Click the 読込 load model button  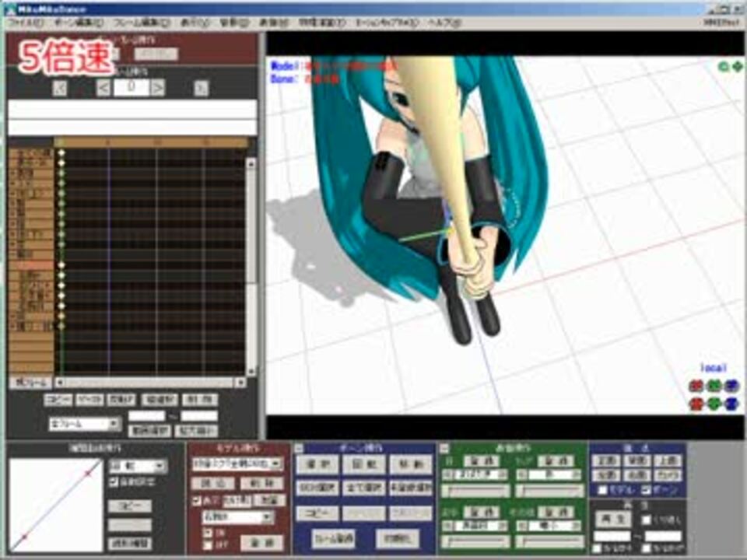click(x=213, y=484)
